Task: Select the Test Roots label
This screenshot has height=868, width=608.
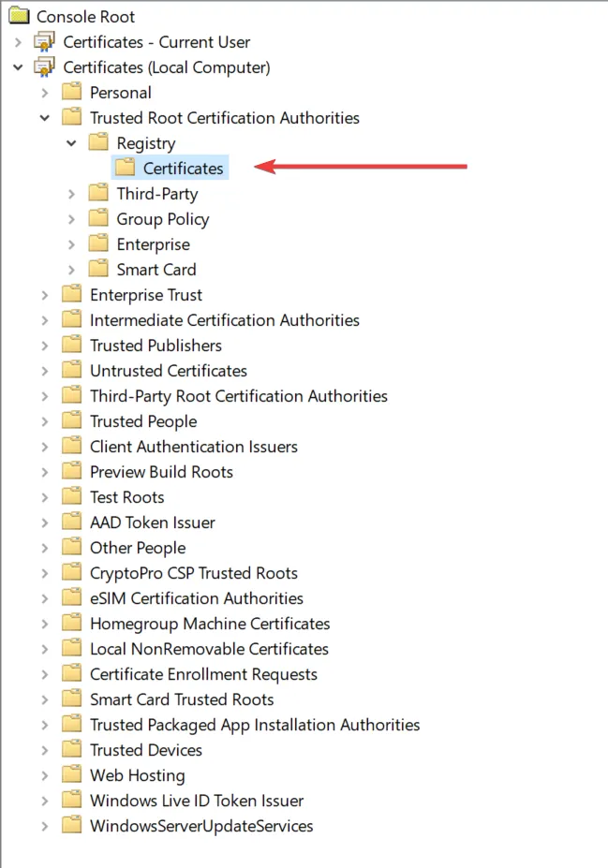Action: click(126, 496)
